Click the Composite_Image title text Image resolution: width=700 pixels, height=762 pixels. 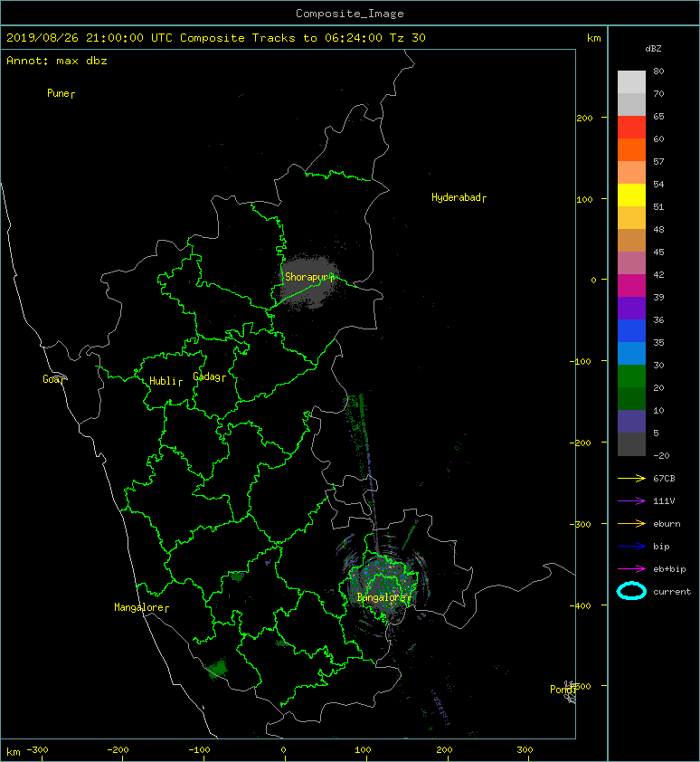click(350, 14)
